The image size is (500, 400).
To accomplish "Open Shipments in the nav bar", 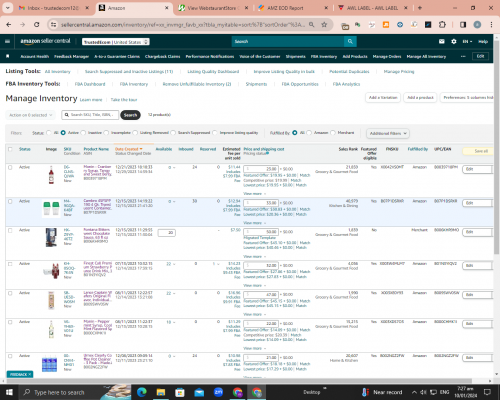I will tap(295, 56).
